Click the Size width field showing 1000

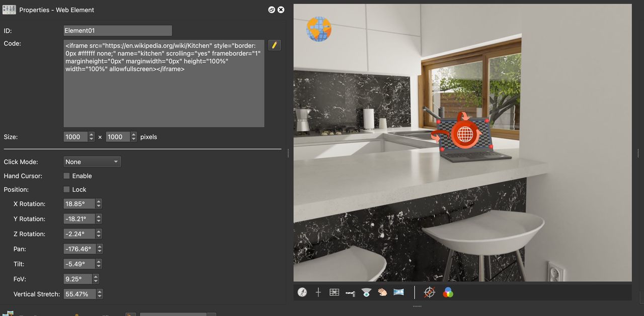point(75,136)
